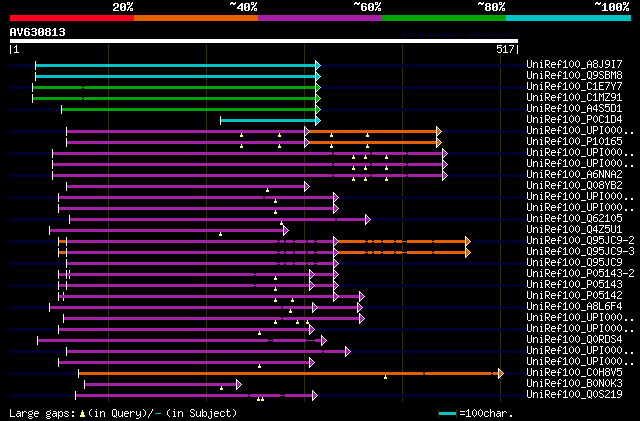Click the orange ~40% identity legend segment
This screenshot has height=421, width=640.
[196, 18]
